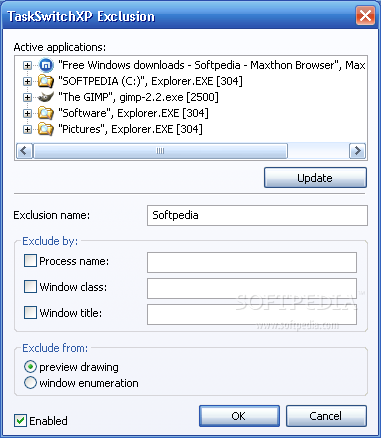Select the window enumeration radio option
Image resolution: width=381 pixels, height=438 pixels.
click(30, 383)
